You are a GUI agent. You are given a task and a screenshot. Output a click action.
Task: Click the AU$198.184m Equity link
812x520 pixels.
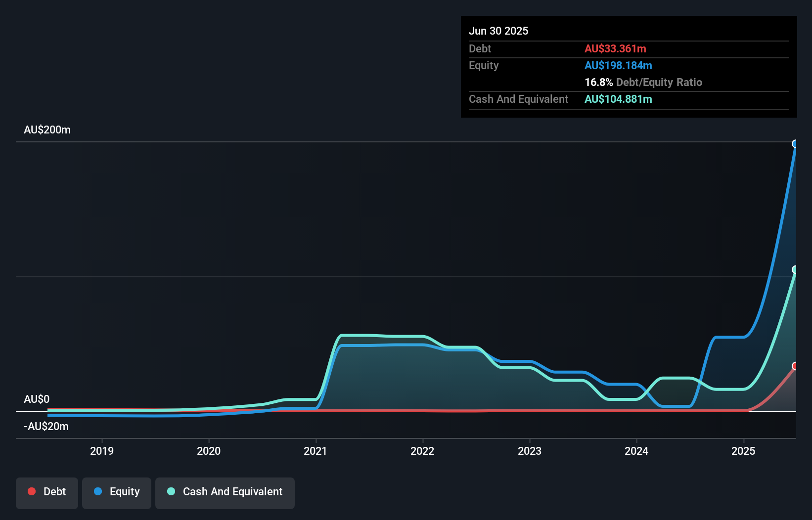(618, 65)
